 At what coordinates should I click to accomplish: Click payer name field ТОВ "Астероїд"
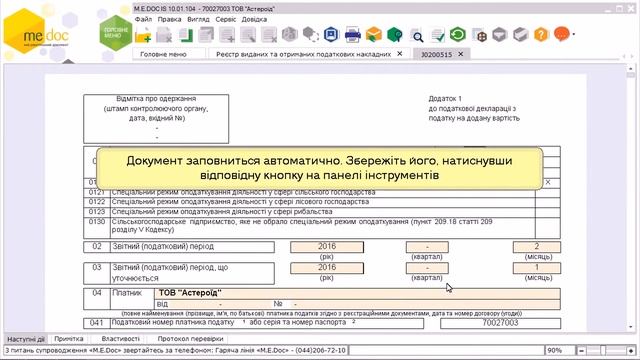[x=358, y=293]
